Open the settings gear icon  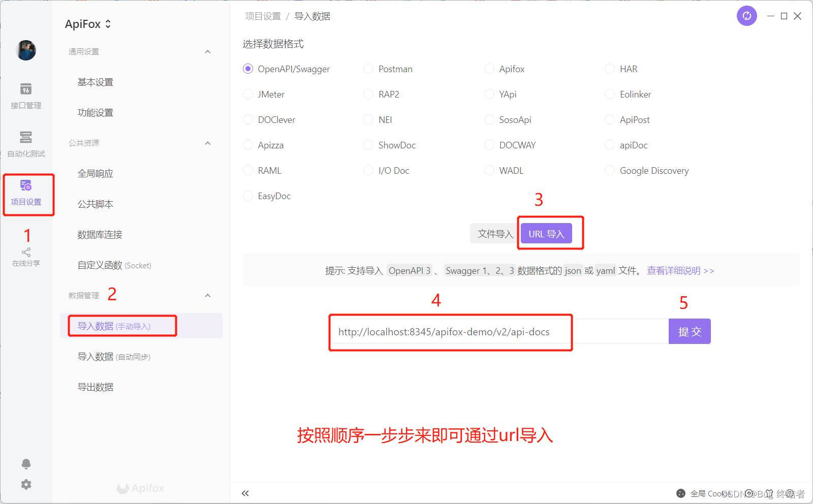[26, 485]
